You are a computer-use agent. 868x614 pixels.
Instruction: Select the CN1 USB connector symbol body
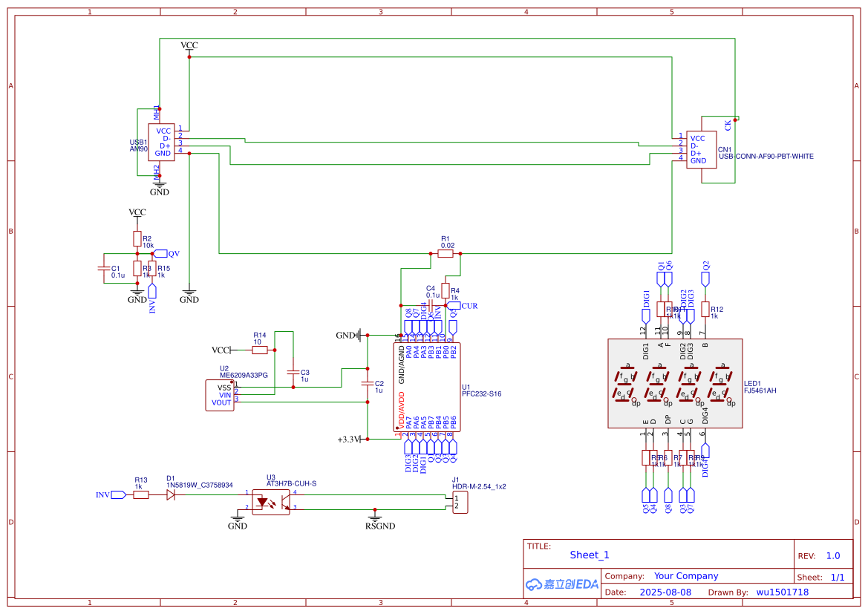click(x=702, y=149)
